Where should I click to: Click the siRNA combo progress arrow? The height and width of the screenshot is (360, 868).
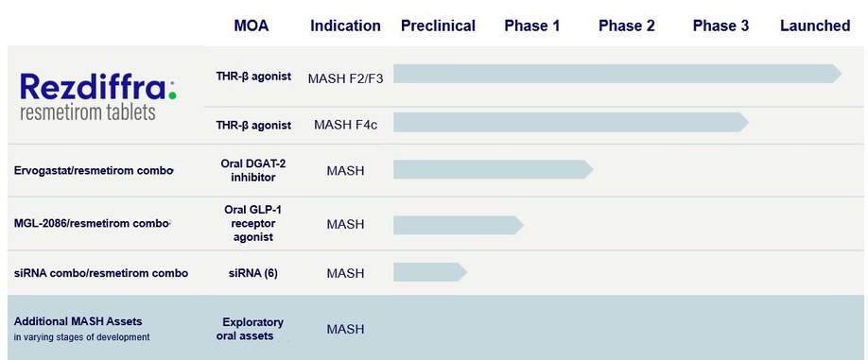click(430, 272)
